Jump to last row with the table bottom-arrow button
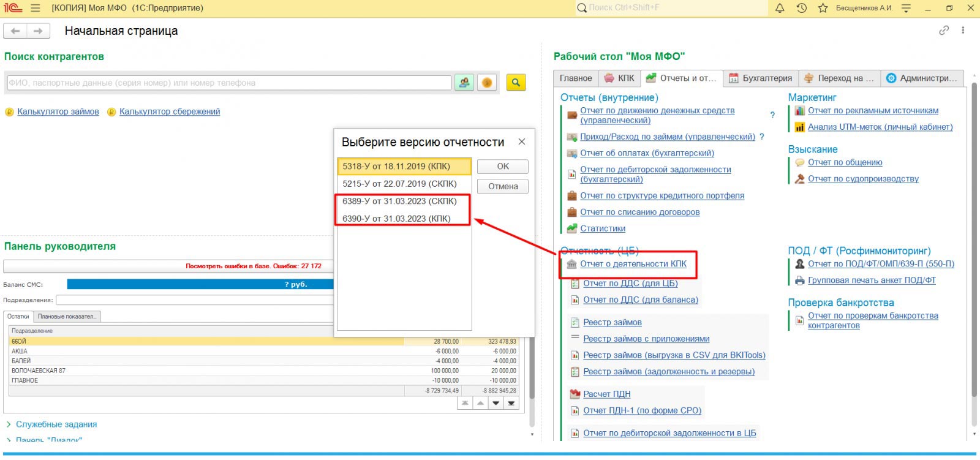This screenshot has width=980, height=460. (511, 403)
